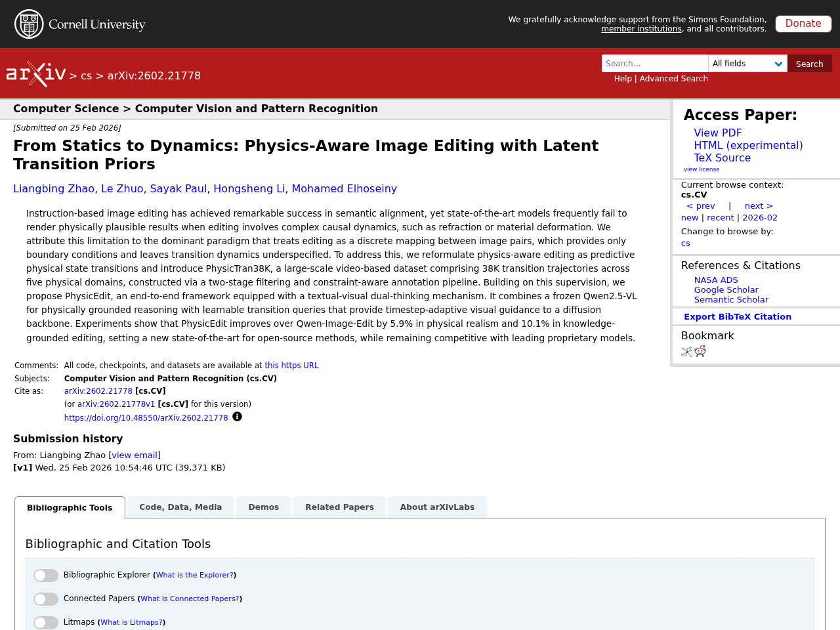Turn on Connected Papers
The height and width of the screenshot is (630, 840).
coord(46,598)
